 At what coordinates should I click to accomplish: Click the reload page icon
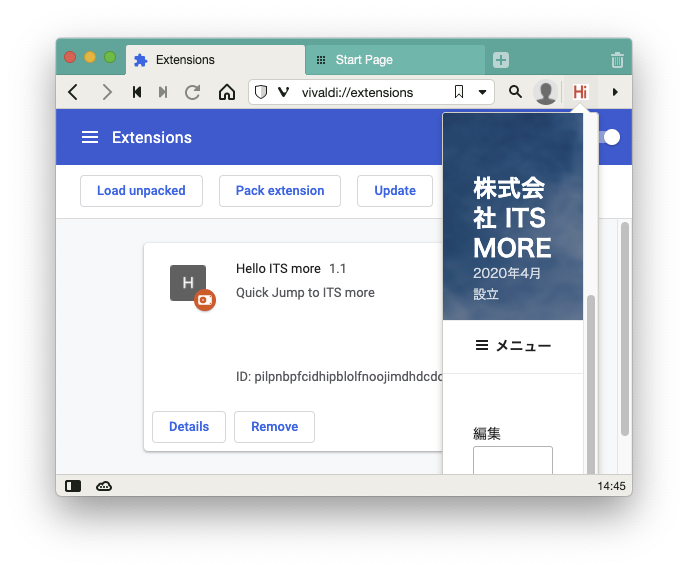193,92
